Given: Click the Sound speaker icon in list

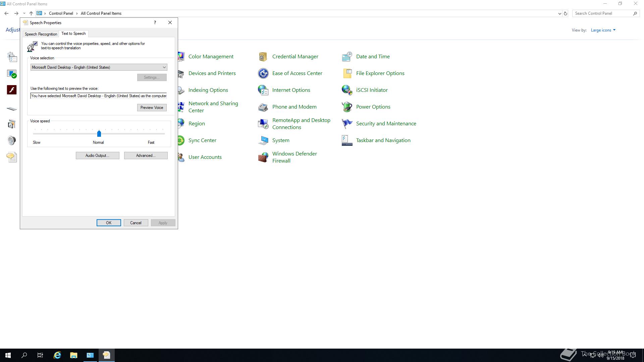Looking at the screenshot, I should pos(12,140).
